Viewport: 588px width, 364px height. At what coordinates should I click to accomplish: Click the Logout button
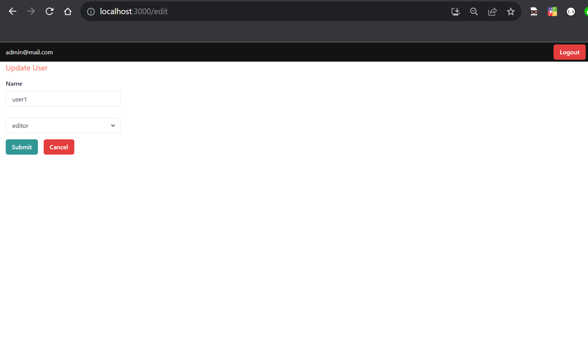click(x=569, y=52)
